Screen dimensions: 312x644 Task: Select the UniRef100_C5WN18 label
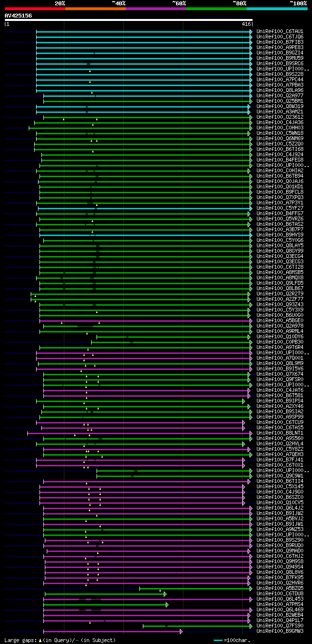(280, 133)
